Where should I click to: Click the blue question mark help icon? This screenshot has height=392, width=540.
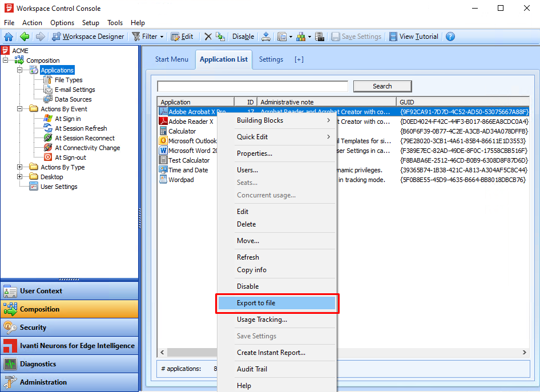tap(450, 37)
